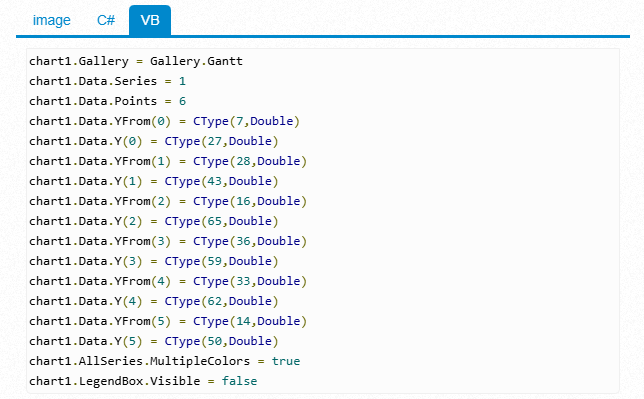The height and width of the screenshot is (399, 644).
Task: Open the C# code tab
Action: 106,20
